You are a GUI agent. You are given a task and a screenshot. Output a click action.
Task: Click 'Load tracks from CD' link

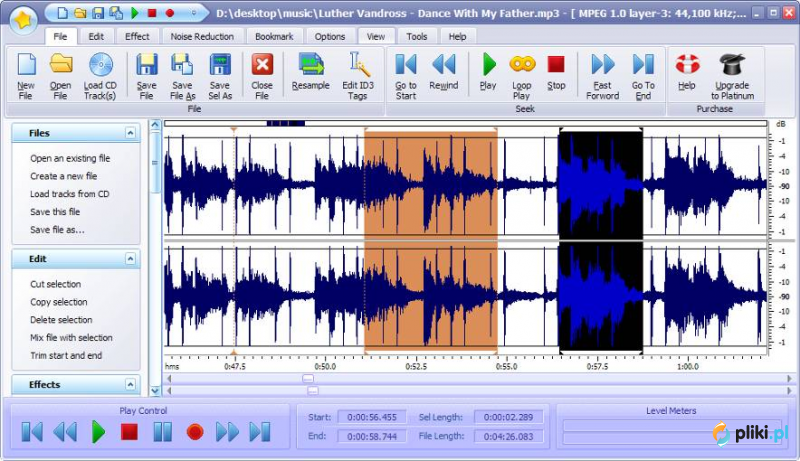[x=69, y=194]
